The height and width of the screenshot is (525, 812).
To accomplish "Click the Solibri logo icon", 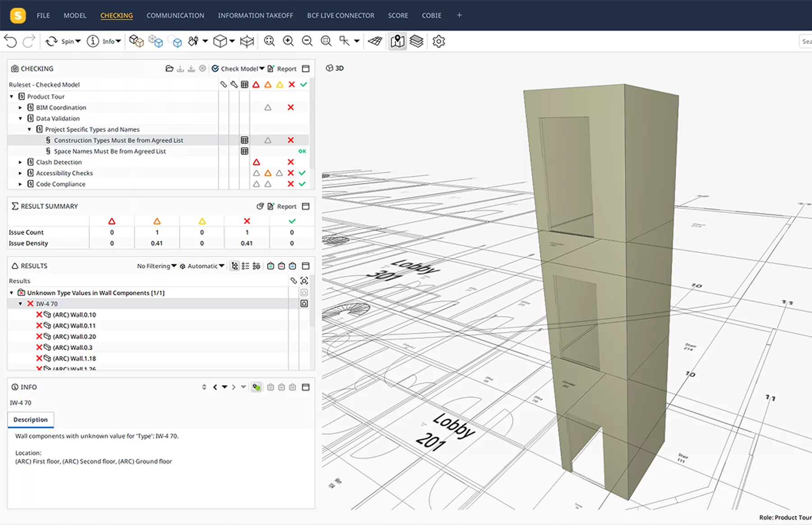I will click(x=18, y=15).
